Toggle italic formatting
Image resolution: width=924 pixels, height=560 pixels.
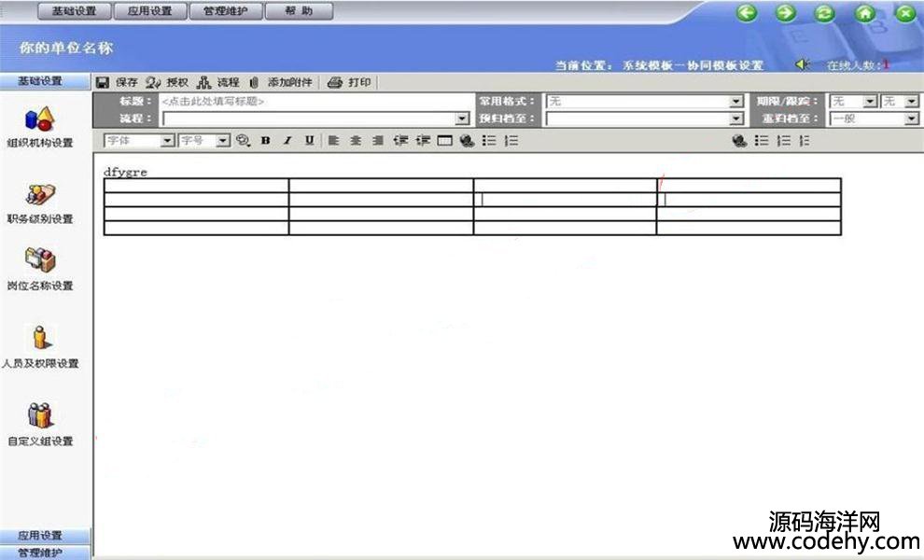click(x=287, y=140)
